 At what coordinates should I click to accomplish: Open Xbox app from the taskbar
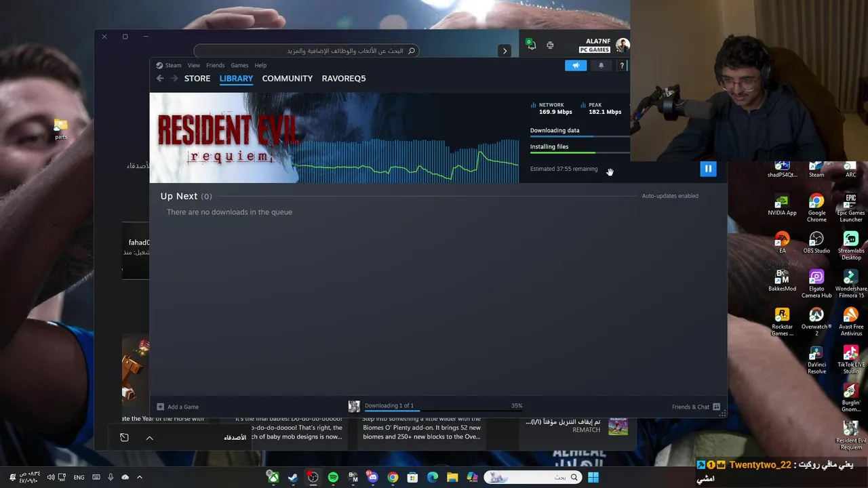(x=273, y=478)
